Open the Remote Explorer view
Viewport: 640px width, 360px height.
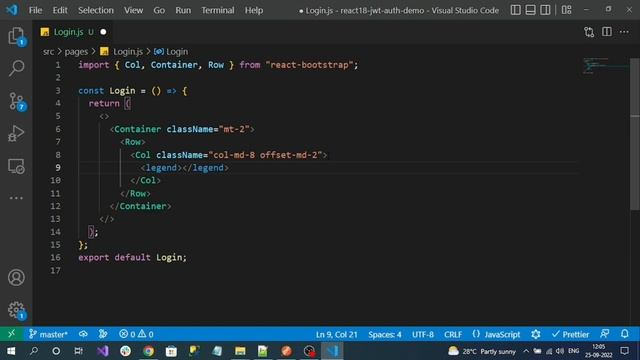(x=16, y=166)
